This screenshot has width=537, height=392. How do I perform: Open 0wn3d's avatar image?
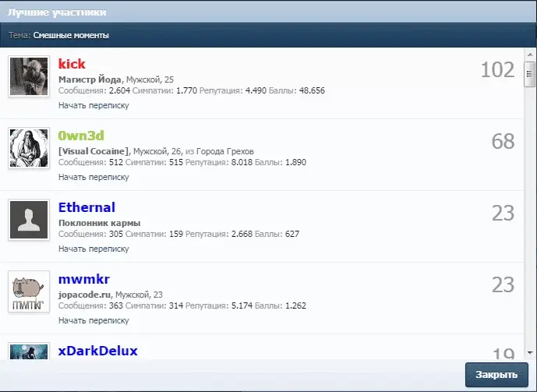pos(29,148)
